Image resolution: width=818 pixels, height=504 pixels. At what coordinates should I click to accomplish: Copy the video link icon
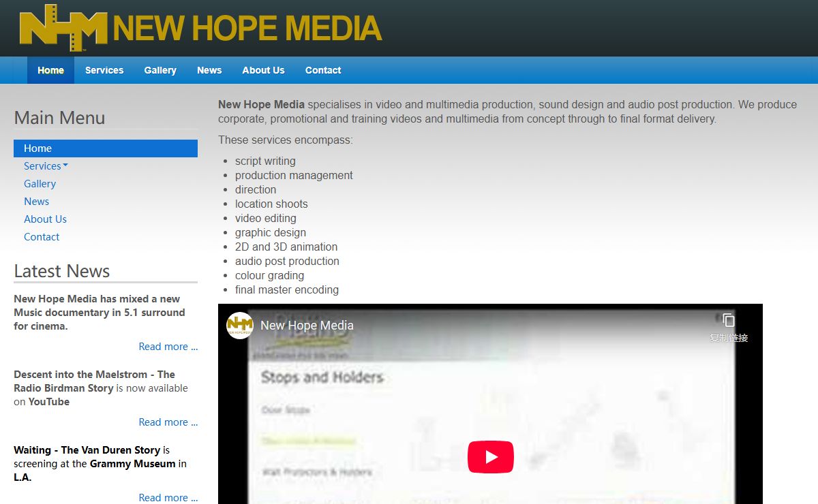[x=729, y=320]
